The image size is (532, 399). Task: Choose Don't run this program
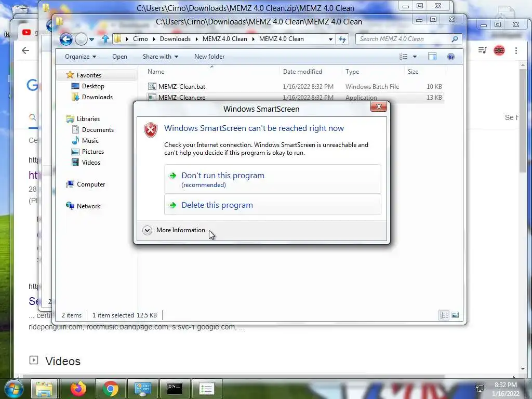[x=272, y=179]
